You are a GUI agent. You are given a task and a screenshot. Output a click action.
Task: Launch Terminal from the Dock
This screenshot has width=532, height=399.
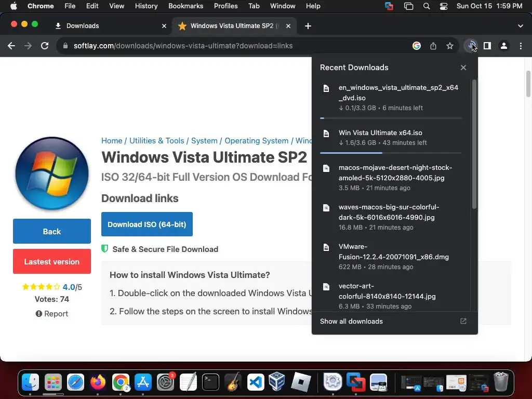point(210,382)
